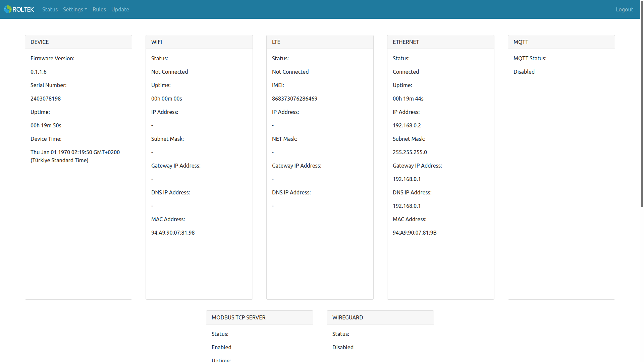Go to the Rules page
This screenshot has height=362, width=644.
(x=99, y=9)
